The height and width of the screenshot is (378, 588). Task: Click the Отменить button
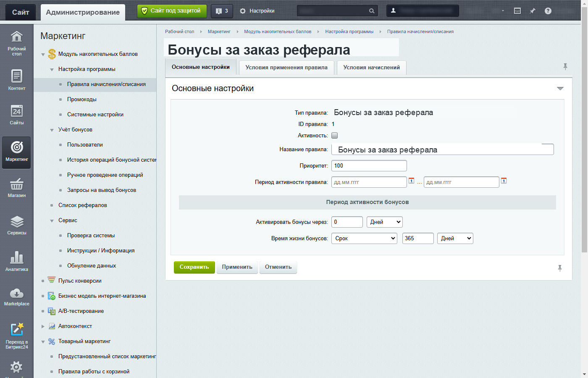click(278, 267)
